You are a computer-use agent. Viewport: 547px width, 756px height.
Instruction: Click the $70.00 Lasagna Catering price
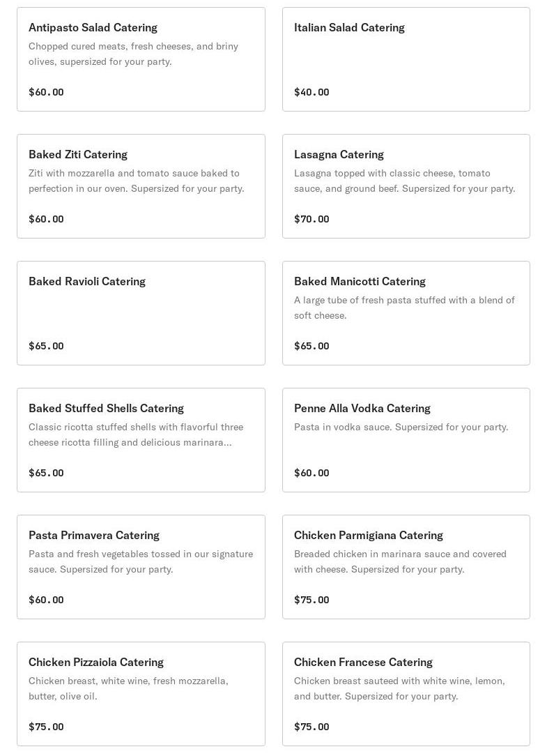click(x=311, y=219)
